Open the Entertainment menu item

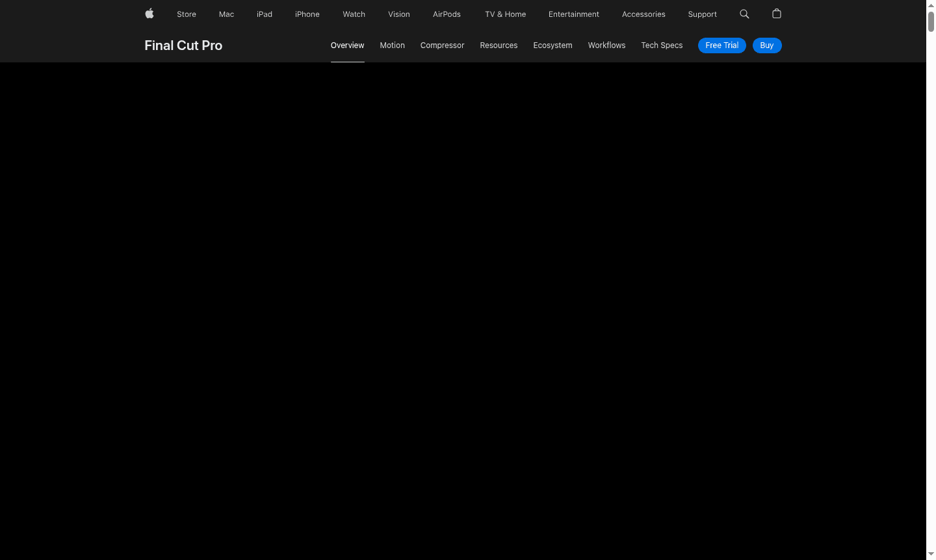[574, 14]
